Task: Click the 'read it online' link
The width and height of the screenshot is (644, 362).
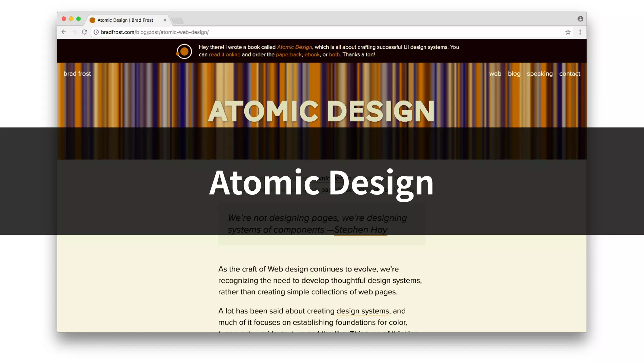Action: (225, 55)
